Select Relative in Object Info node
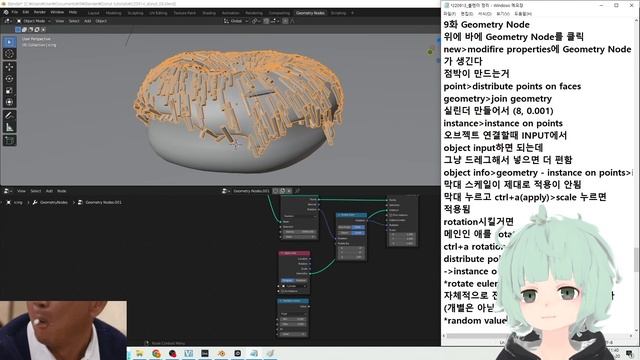640x360 pixels. click(301, 280)
